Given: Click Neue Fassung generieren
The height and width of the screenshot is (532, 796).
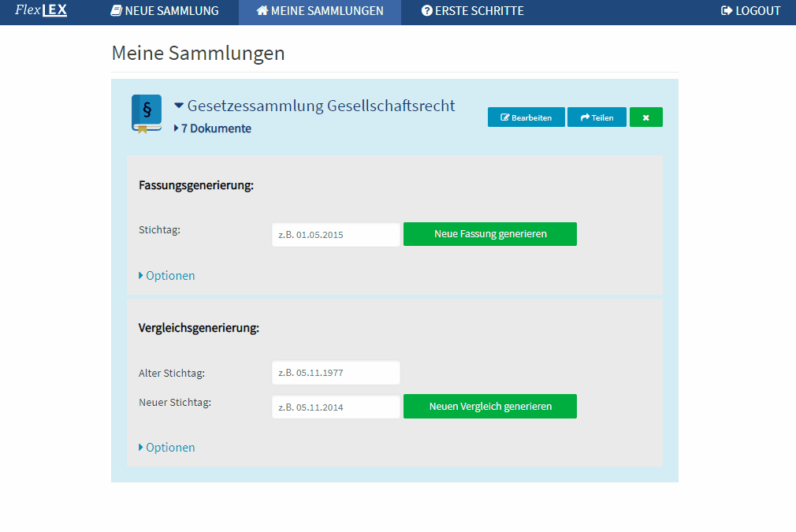Looking at the screenshot, I should tap(489, 233).
